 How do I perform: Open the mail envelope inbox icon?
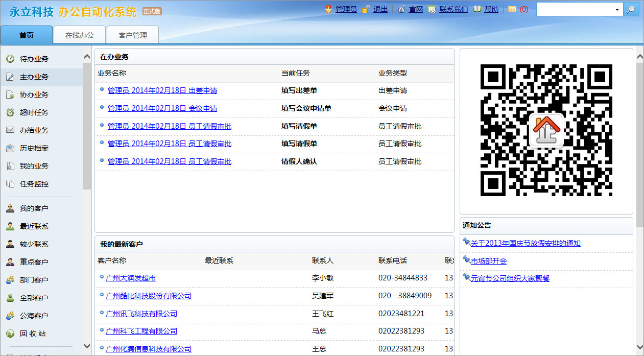(x=512, y=9)
